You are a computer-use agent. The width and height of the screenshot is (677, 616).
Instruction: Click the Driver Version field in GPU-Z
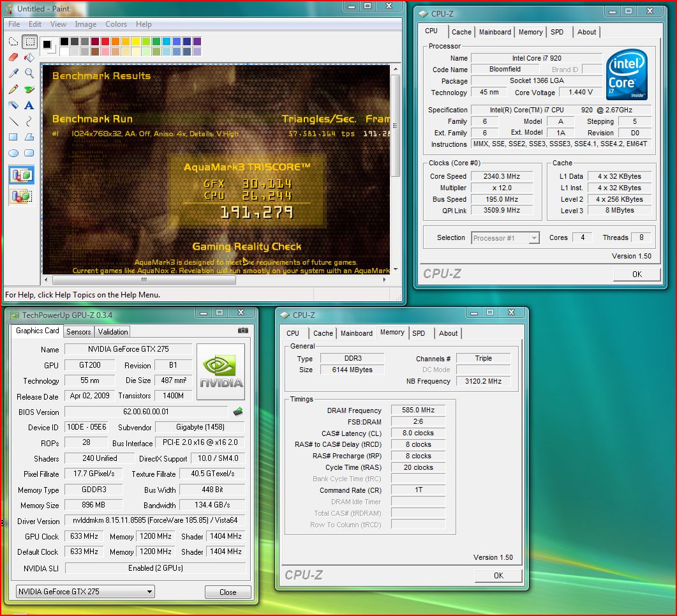pyautogui.click(x=155, y=520)
